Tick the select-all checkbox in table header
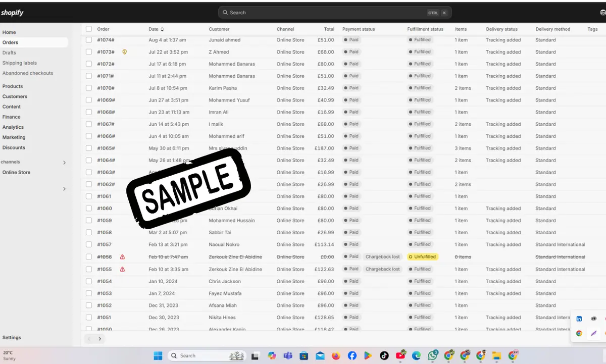This screenshot has width=606, height=364. 89,29
